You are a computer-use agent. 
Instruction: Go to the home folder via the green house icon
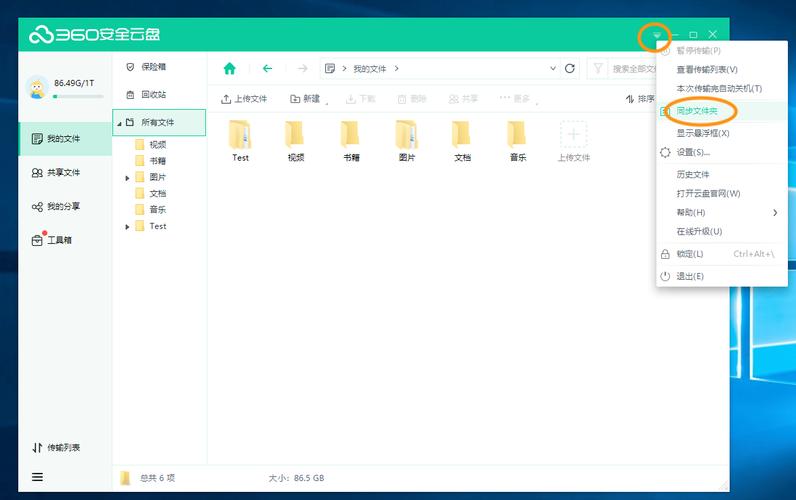(229, 69)
